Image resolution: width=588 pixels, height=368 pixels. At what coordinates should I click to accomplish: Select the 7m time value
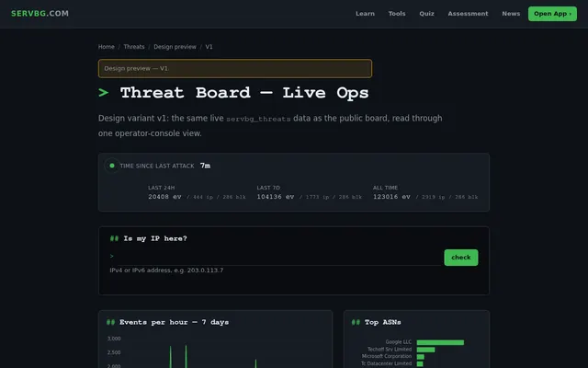(x=205, y=166)
